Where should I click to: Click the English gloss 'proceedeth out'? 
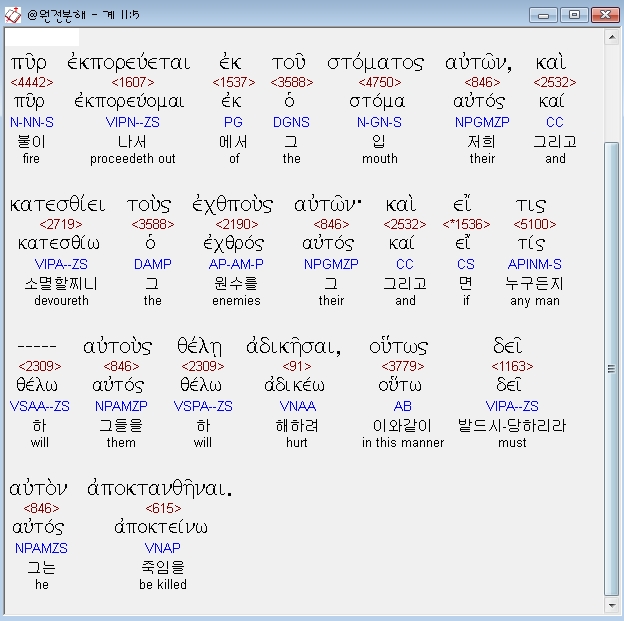tap(133, 159)
